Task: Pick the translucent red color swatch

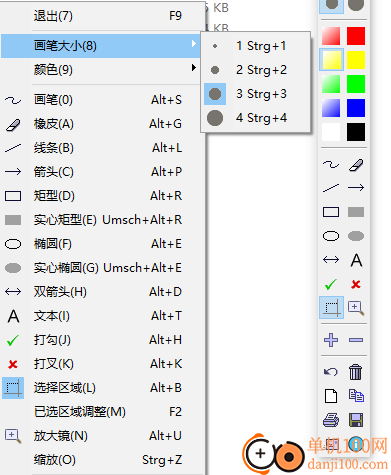Action: [x=331, y=36]
